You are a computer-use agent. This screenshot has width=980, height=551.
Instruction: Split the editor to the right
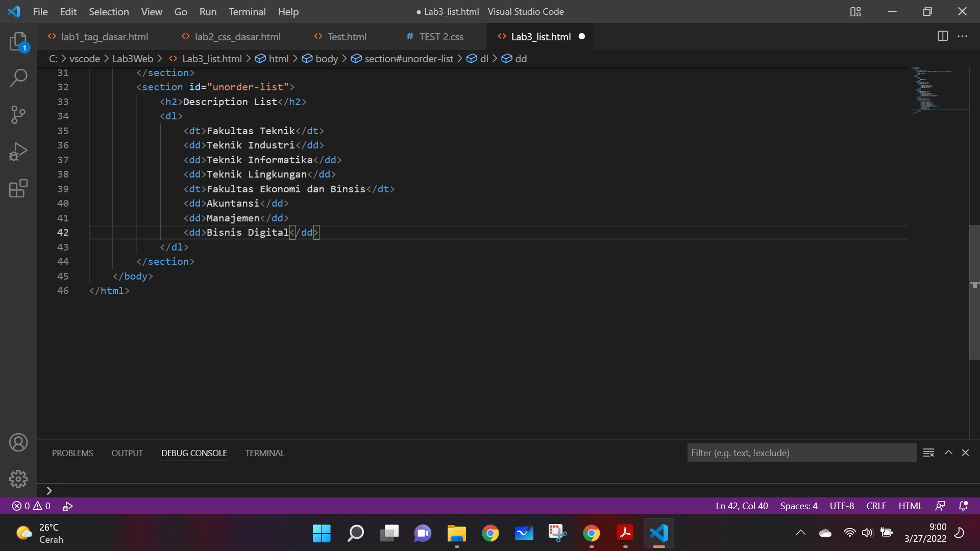(x=942, y=36)
